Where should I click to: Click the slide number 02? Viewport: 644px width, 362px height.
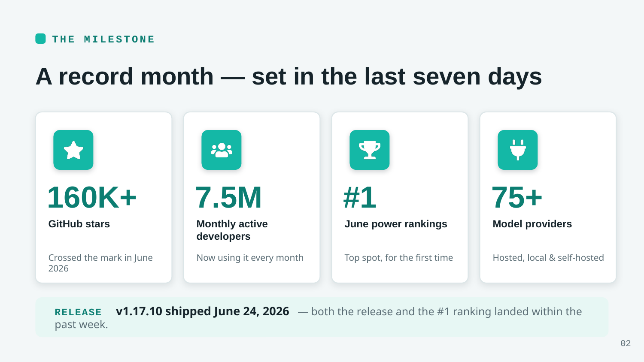click(626, 343)
